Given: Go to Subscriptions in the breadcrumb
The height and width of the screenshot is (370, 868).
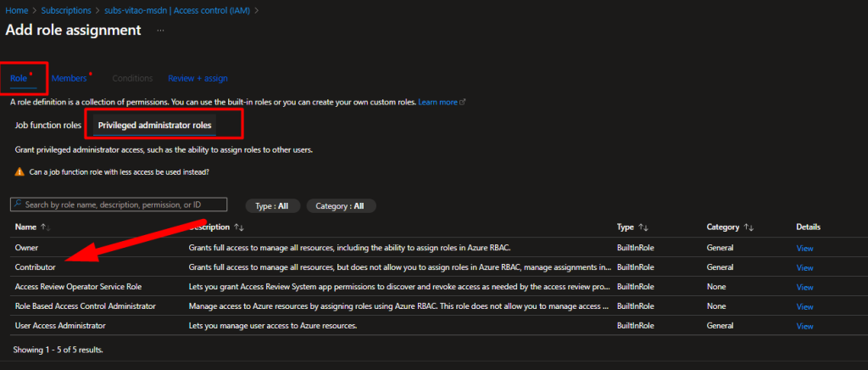Looking at the screenshot, I should coord(64,10).
